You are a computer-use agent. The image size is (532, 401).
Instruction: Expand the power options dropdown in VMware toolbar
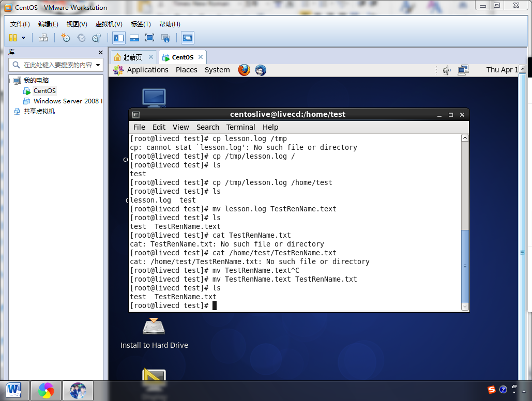point(23,37)
